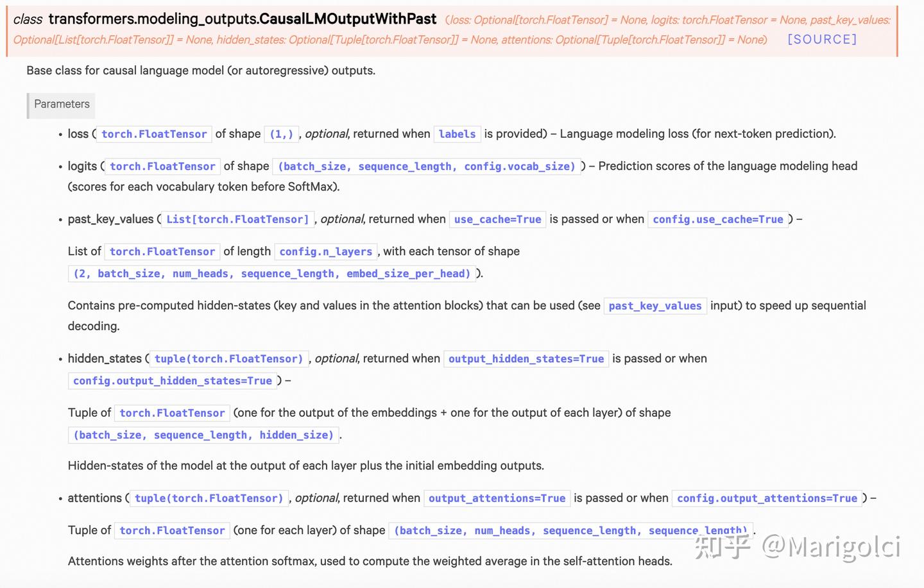
Task: Click the 'Base class for causal language model' description
Action: [x=201, y=71]
